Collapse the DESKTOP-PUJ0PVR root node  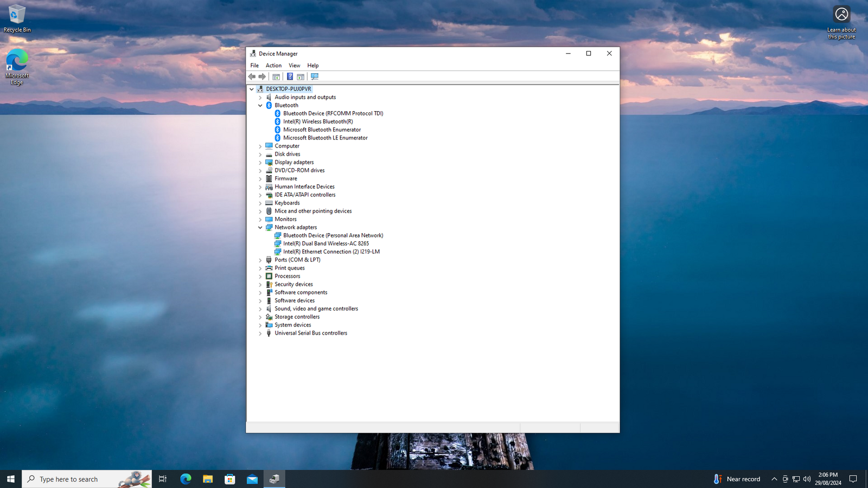(252, 89)
